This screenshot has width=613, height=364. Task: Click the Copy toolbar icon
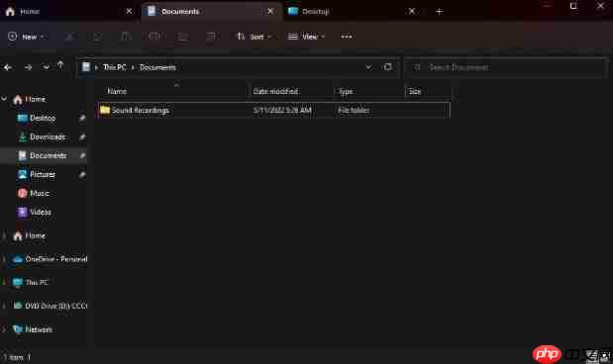click(x=98, y=37)
